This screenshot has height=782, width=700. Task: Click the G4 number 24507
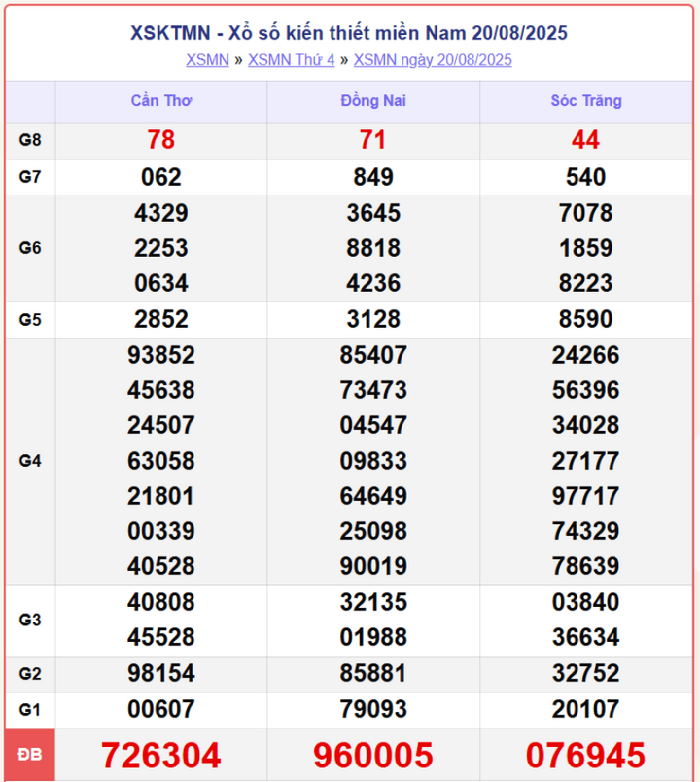161,425
